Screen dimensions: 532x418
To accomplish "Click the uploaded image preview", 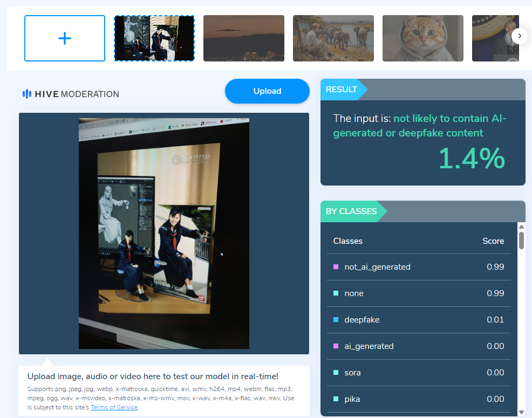I will 163,233.
